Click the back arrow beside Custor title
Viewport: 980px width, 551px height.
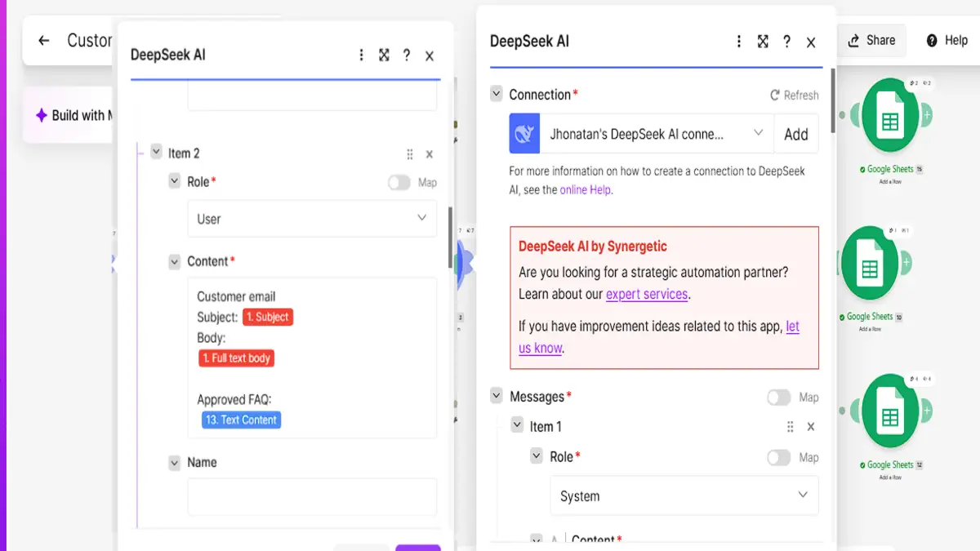click(x=44, y=40)
